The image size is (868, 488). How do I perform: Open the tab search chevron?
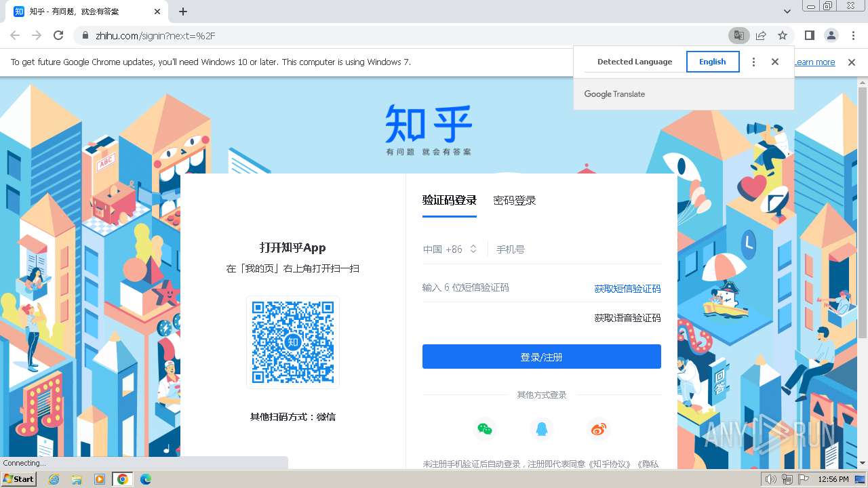(x=787, y=12)
